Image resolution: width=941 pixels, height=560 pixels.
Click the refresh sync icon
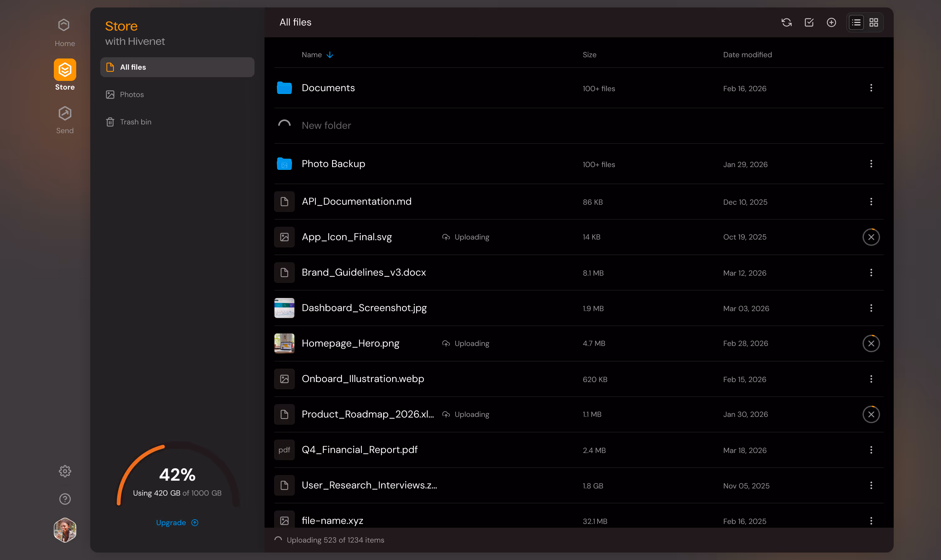[786, 23]
